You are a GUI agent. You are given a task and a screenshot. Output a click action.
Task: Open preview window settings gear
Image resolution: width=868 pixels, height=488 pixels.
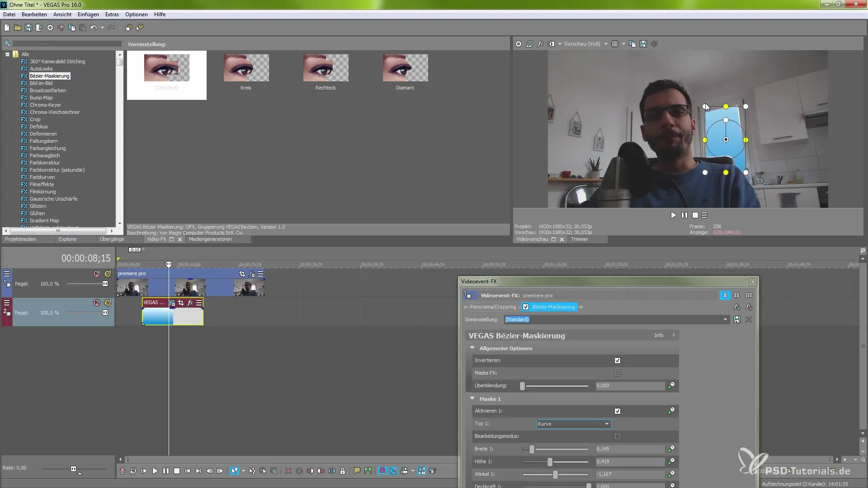(x=519, y=44)
